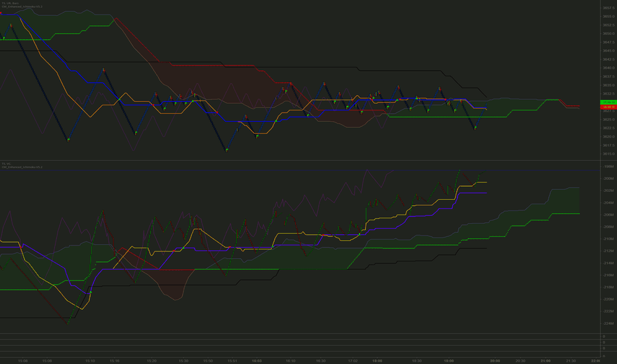Click the -200M volume axis label
This screenshot has width=617, height=364.
tap(608, 179)
